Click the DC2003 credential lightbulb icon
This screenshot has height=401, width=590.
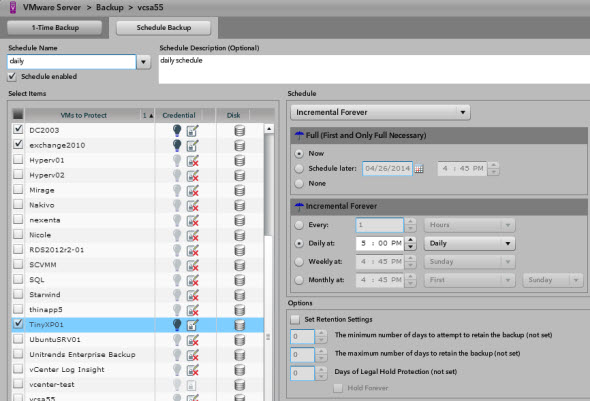point(177,130)
